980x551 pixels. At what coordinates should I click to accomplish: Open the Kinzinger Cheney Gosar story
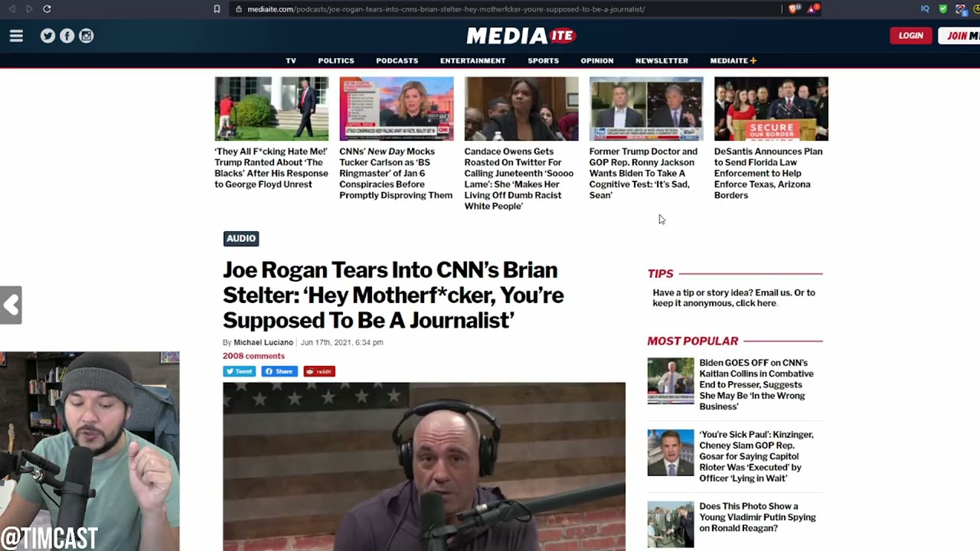[x=756, y=456]
